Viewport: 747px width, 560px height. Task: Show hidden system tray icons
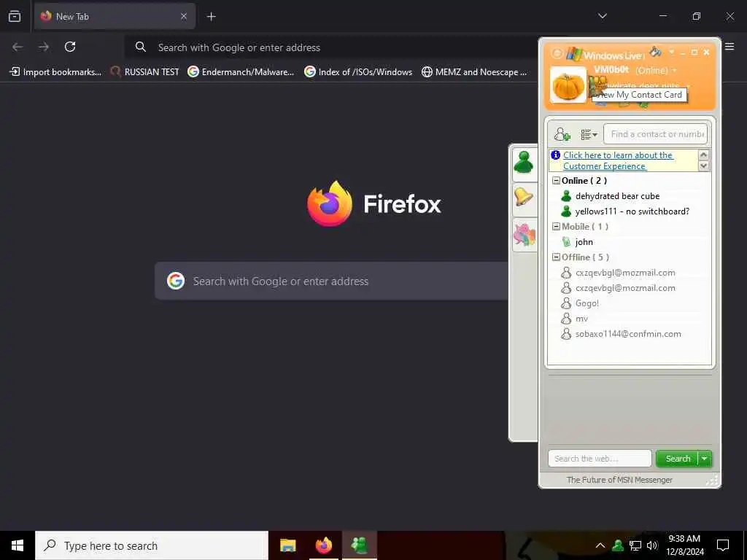600,545
